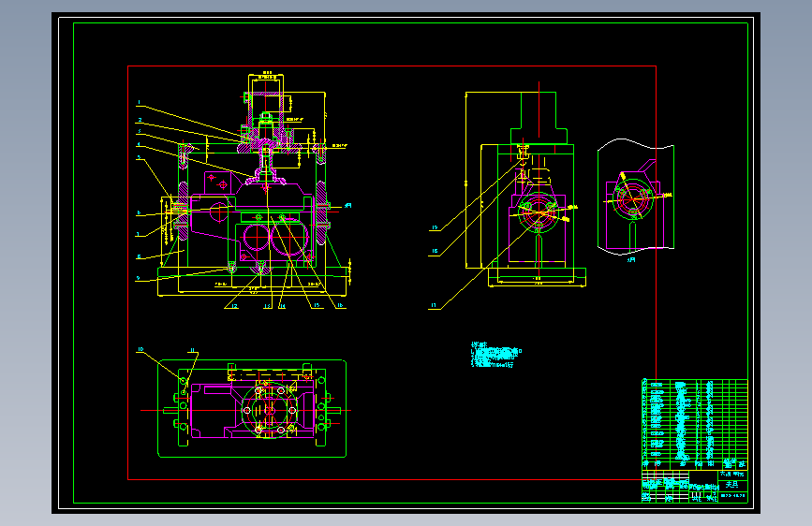Click callout number 9 near fixture base
The image size is (812, 526).
(138, 278)
